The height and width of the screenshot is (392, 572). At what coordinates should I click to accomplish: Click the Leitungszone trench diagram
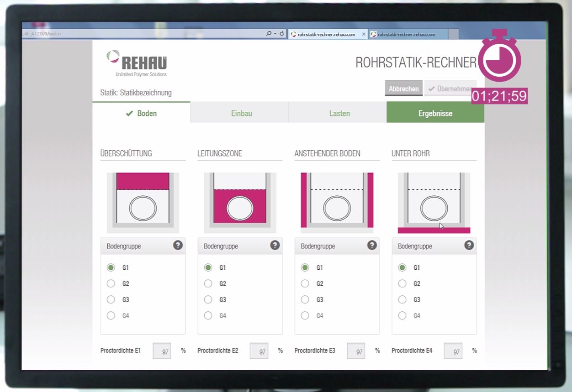coord(240,202)
